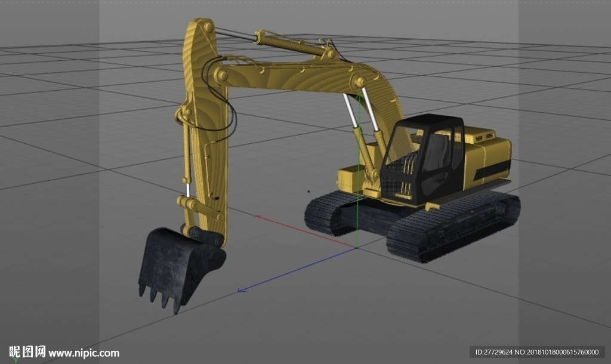The width and height of the screenshot is (611, 364).
Task: Open the www.nipic.com watermark link
Action: pos(84,353)
